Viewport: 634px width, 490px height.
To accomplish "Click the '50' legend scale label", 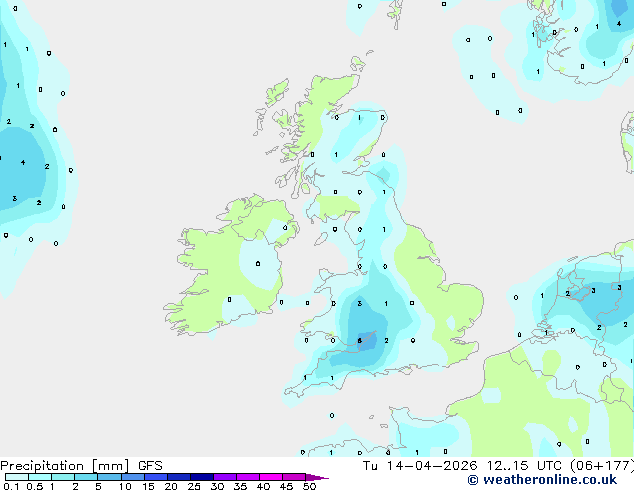I will click(x=309, y=486).
